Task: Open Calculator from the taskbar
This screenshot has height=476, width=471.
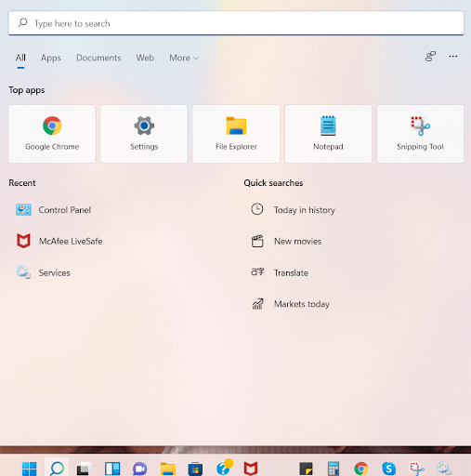Action: (x=334, y=469)
